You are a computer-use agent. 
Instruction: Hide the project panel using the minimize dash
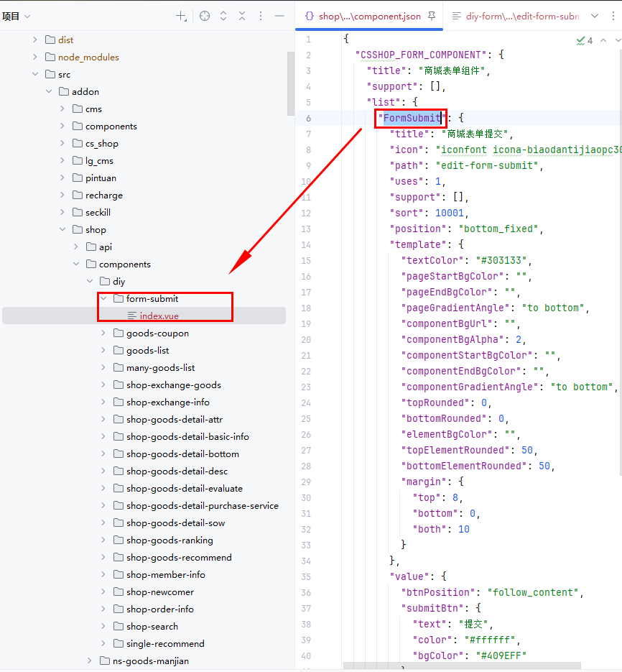pos(279,16)
